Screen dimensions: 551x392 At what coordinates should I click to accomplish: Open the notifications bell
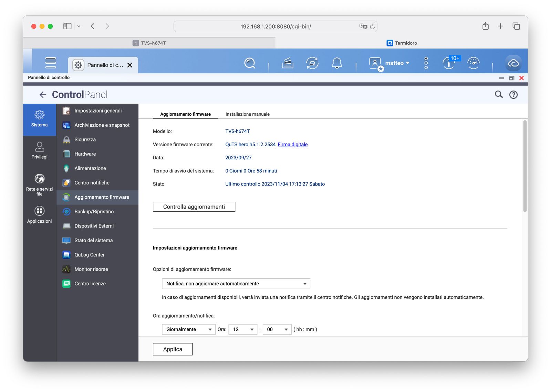click(336, 63)
